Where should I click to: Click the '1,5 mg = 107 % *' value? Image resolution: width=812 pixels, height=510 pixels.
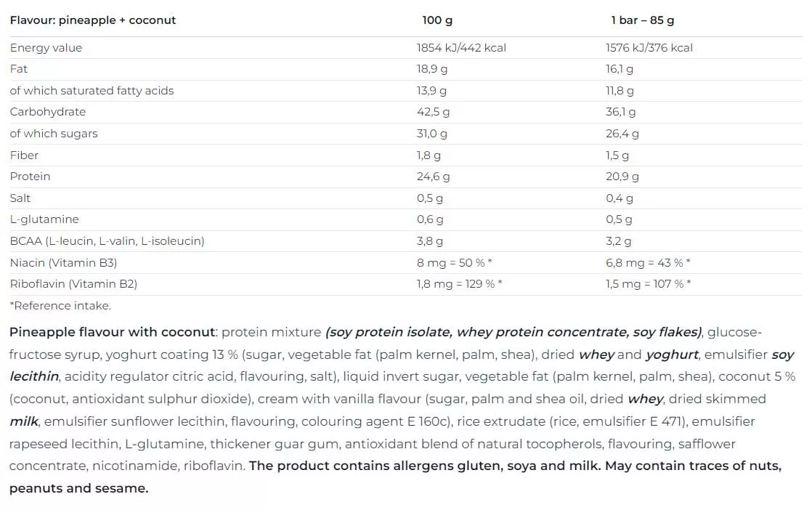(648, 284)
